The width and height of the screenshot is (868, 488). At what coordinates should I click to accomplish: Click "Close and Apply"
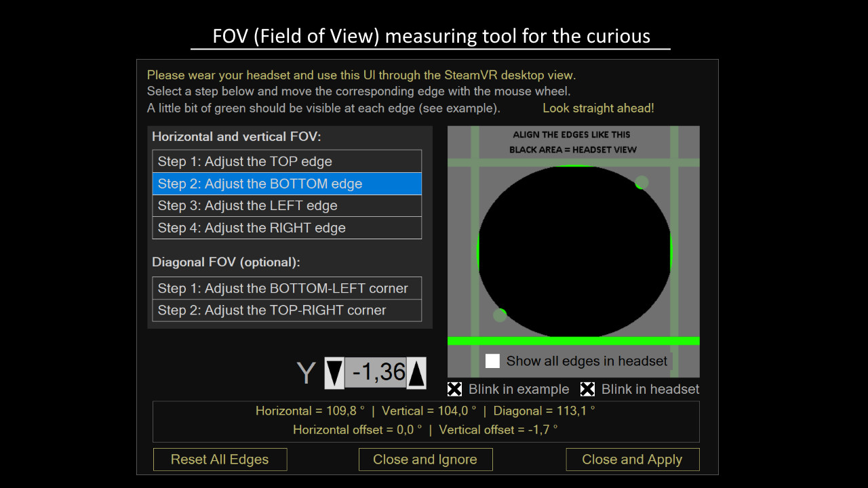pos(632,459)
